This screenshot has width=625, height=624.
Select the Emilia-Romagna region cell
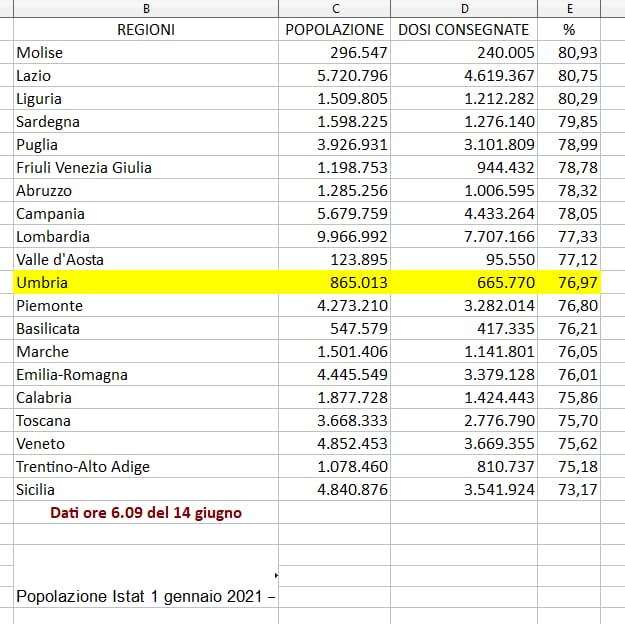coord(146,375)
